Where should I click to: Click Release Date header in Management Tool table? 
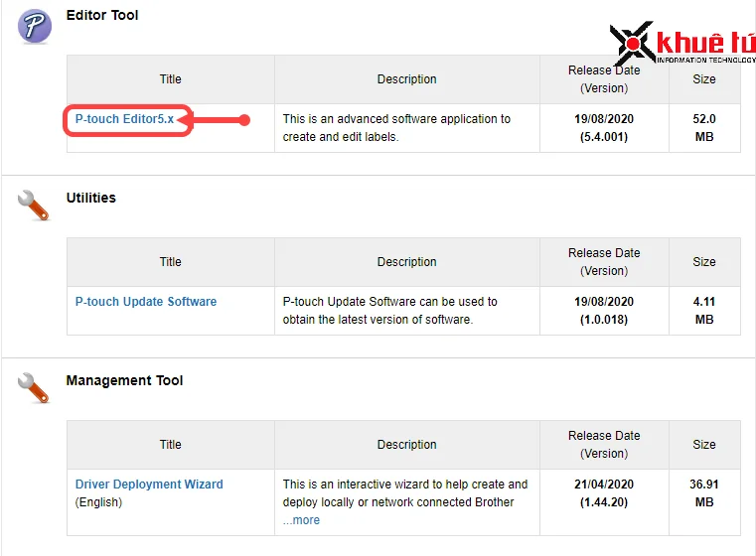tap(604, 445)
